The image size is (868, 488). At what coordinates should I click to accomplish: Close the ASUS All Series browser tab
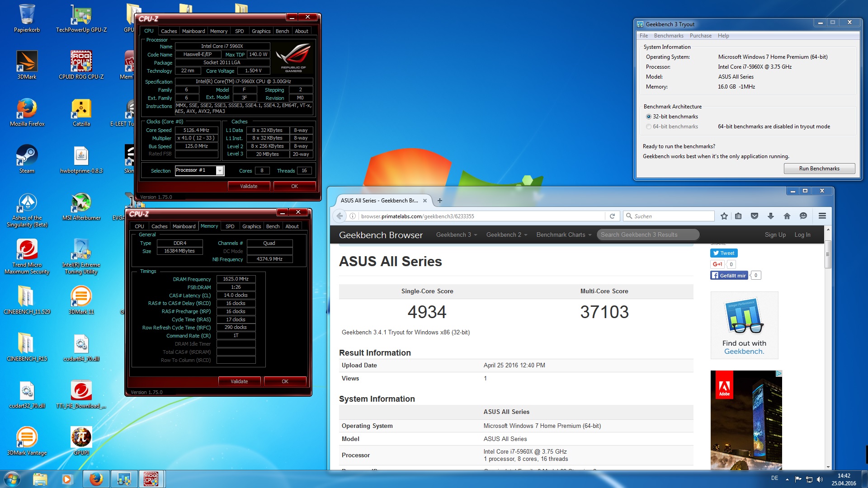pos(425,201)
